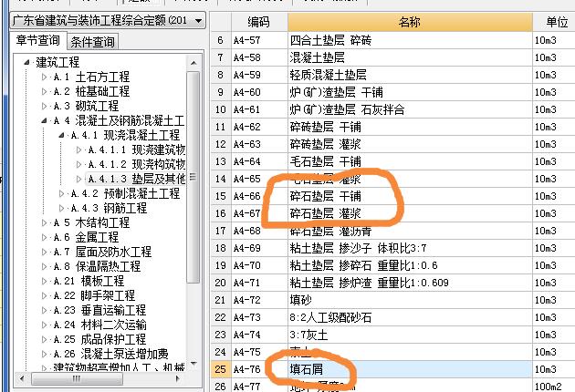Click the tree horizontal scrollbar thumb
575x392 pixels.
pyautogui.click(x=77, y=378)
